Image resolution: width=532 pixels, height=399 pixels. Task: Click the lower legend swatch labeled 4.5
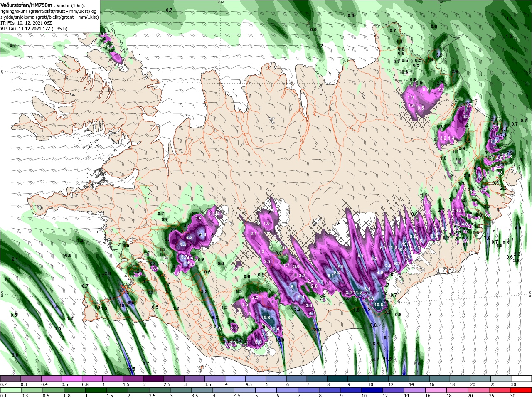pos(244,390)
